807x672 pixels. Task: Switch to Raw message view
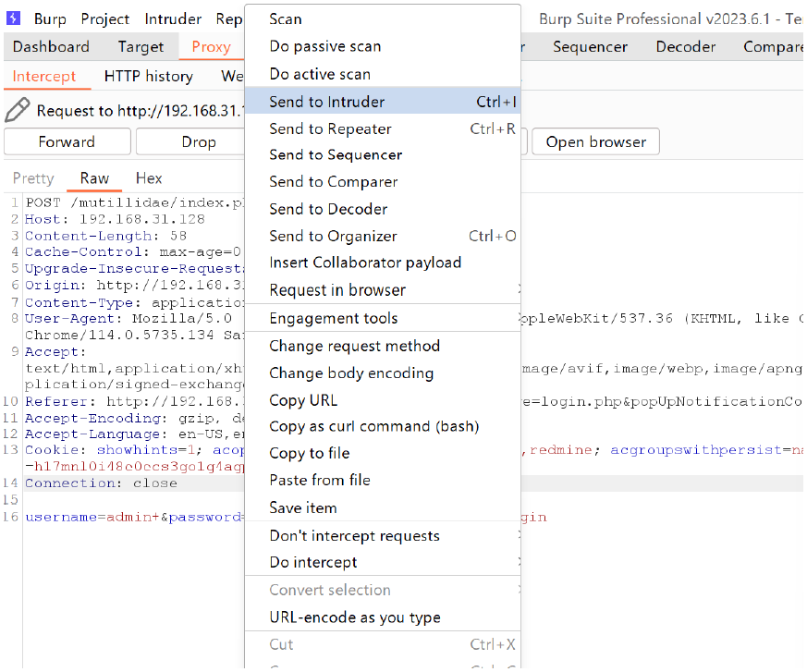pyautogui.click(x=94, y=178)
